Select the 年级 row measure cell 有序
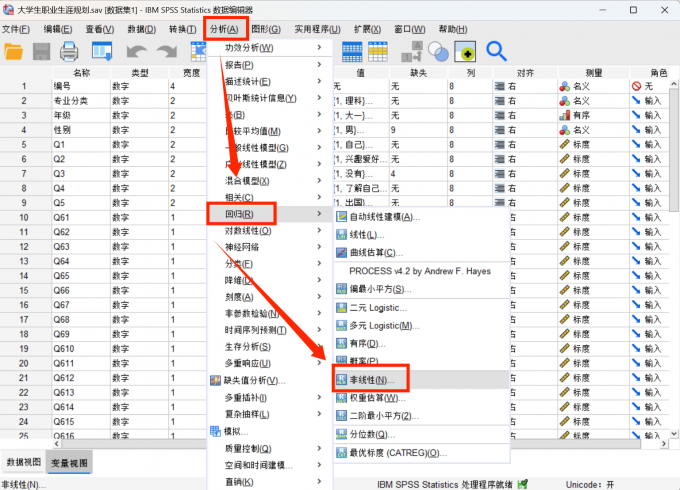 (594, 115)
